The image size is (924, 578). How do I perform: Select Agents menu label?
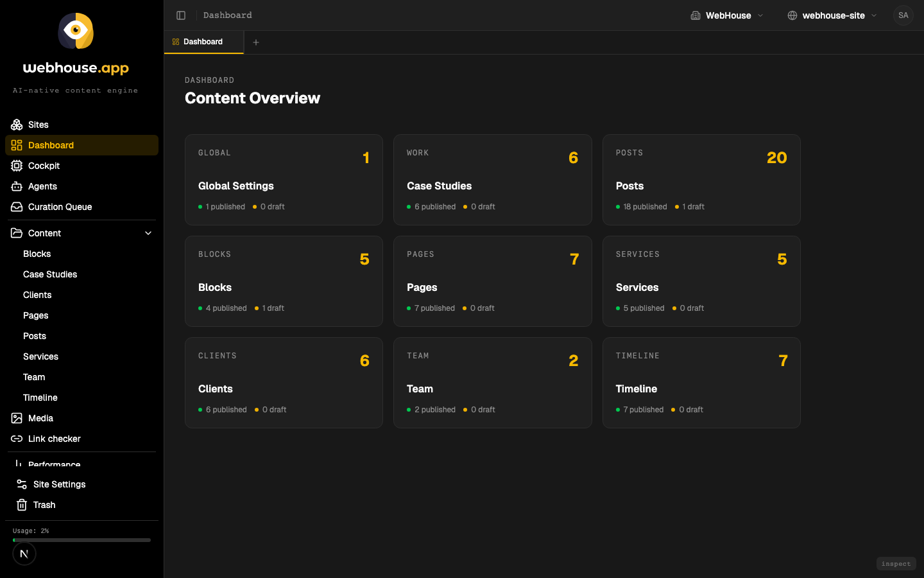click(42, 186)
